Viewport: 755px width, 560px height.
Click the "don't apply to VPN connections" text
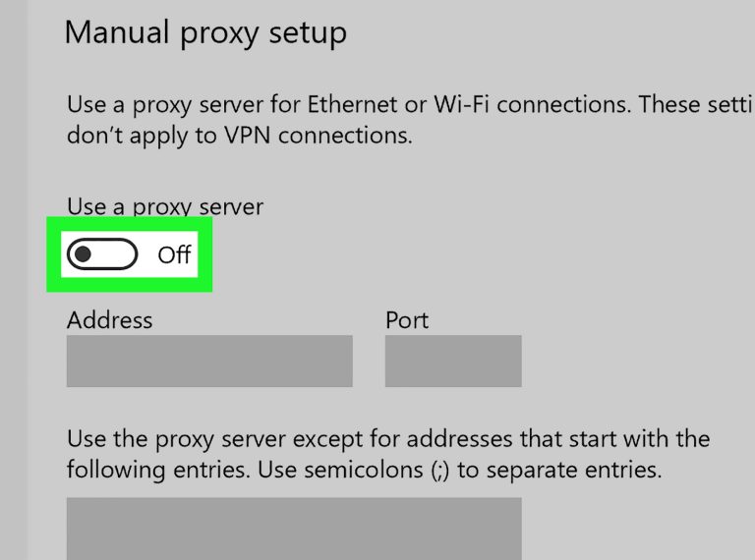pos(239,136)
